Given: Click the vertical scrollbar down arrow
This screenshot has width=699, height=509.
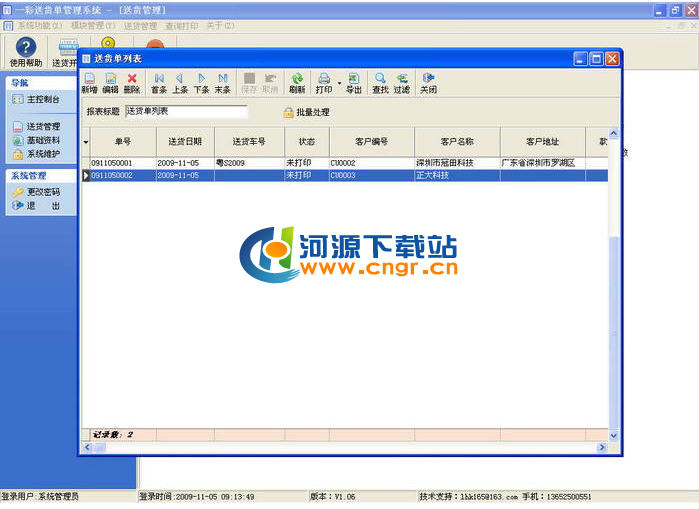Looking at the screenshot, I should (x=614, y=436).
